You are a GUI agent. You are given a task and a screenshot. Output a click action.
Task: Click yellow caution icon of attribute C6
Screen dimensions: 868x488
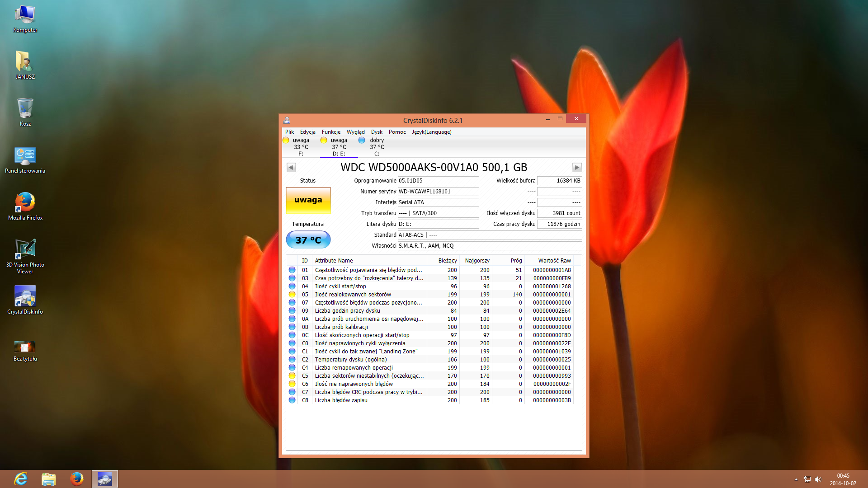(x=292, y=384)
